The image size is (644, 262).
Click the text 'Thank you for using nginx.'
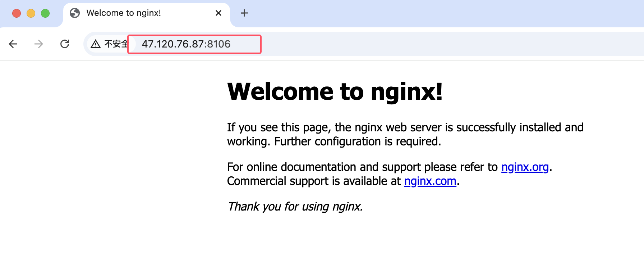[x=295, y=207]
